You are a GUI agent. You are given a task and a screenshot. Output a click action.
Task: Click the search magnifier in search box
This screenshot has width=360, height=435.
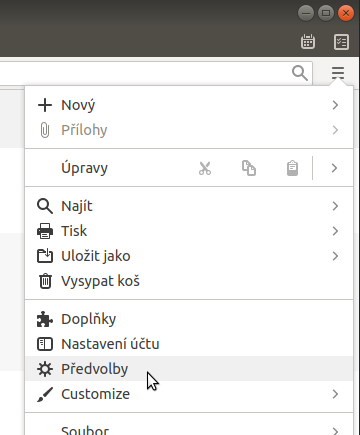pyautogui.click(x=300, y=73)
